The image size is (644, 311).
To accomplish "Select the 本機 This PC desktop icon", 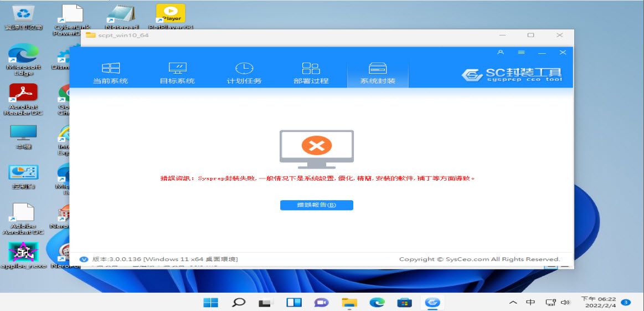I will tap(23, 137).
